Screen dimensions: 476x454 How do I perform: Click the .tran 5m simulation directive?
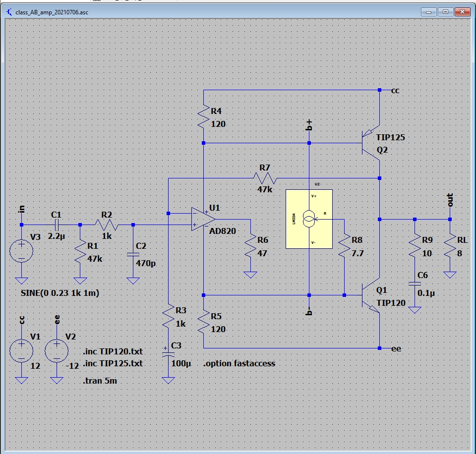point(100,381)
